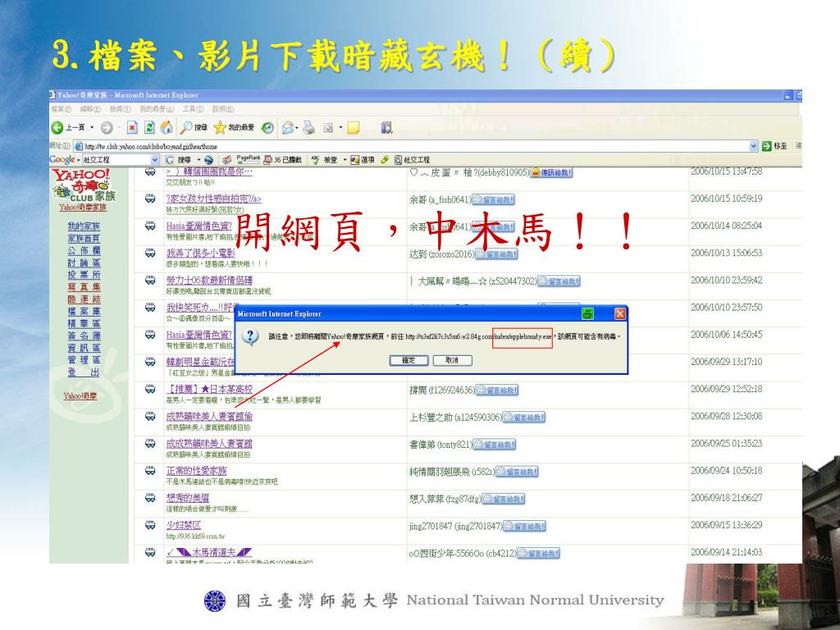Open the 編輯 (Edit) menu
840x630 pixels.
(x=90, y=109)
